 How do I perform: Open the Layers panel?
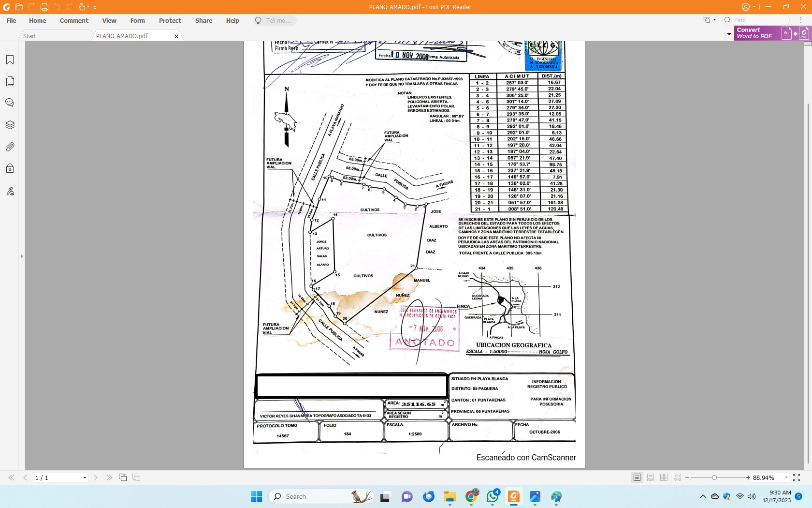[10, 125]
